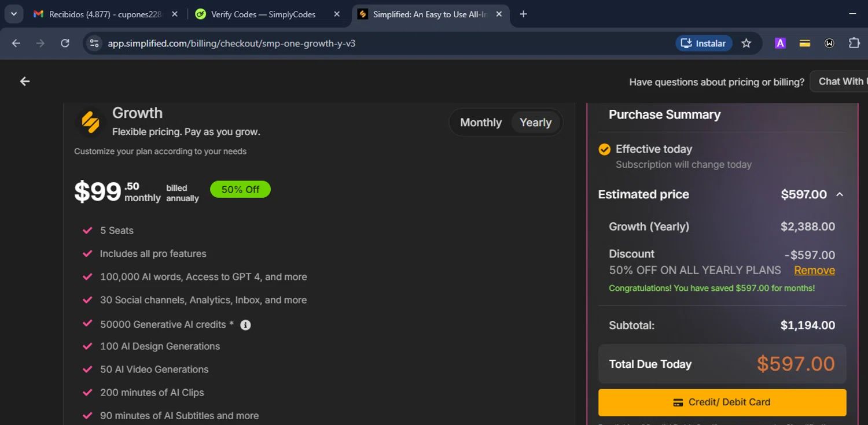Click the Effective today checkmark icon

(x=605, y=150)
